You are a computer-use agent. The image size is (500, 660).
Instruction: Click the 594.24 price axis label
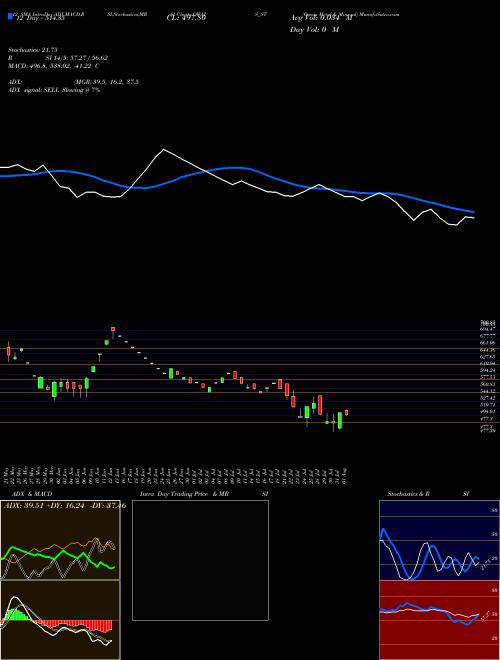click(488, 370)
